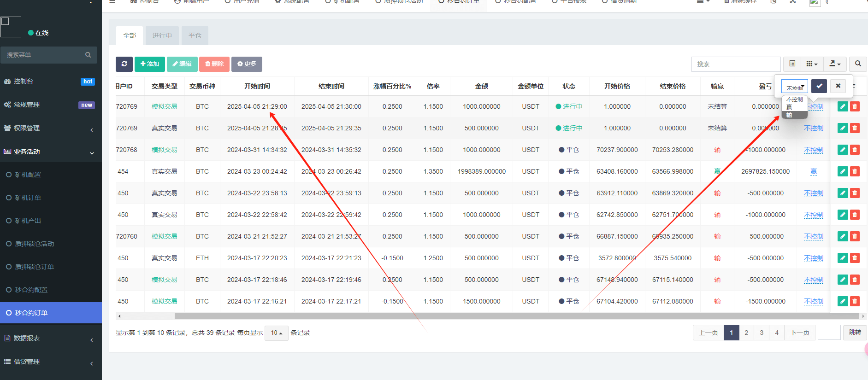The image size is (868, 380).
Task: Expand the 权限管理 sidebar menu
Action: 51,128
